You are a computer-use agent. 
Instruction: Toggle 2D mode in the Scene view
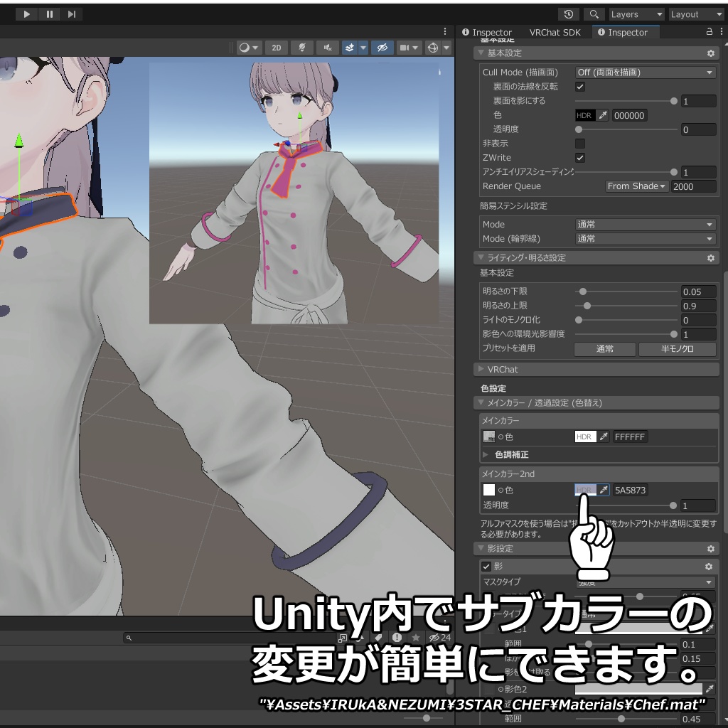[x=276, y=48]
